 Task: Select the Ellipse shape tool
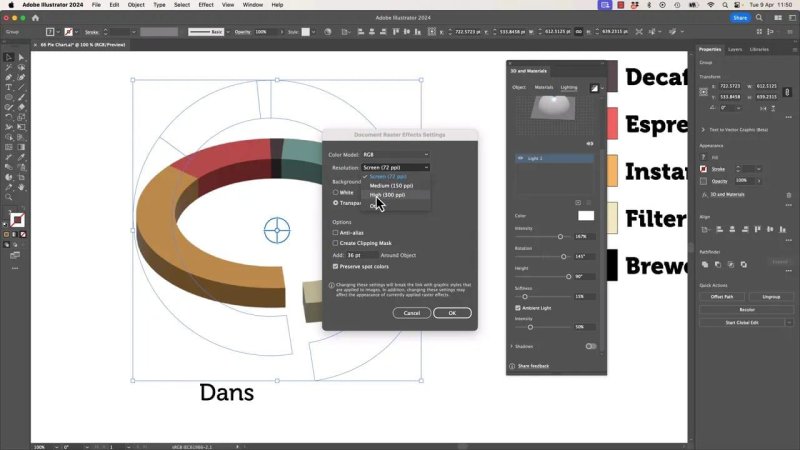click(9, 97)
